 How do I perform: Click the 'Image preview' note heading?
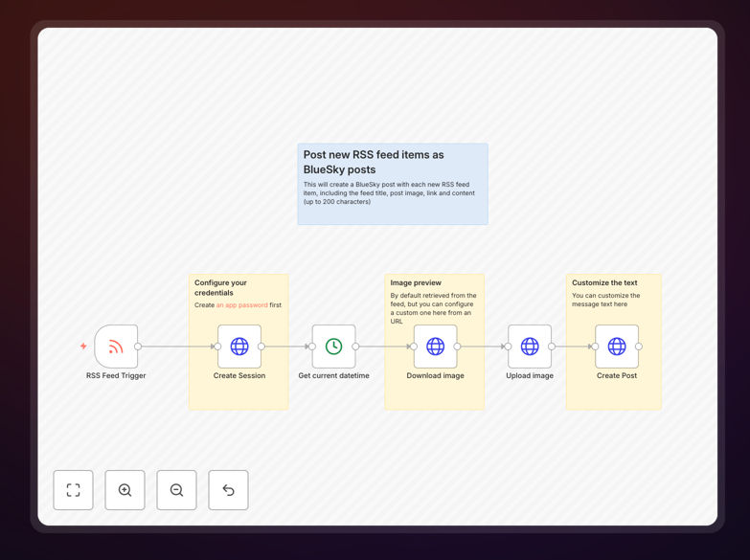click(x=416, y=282)
